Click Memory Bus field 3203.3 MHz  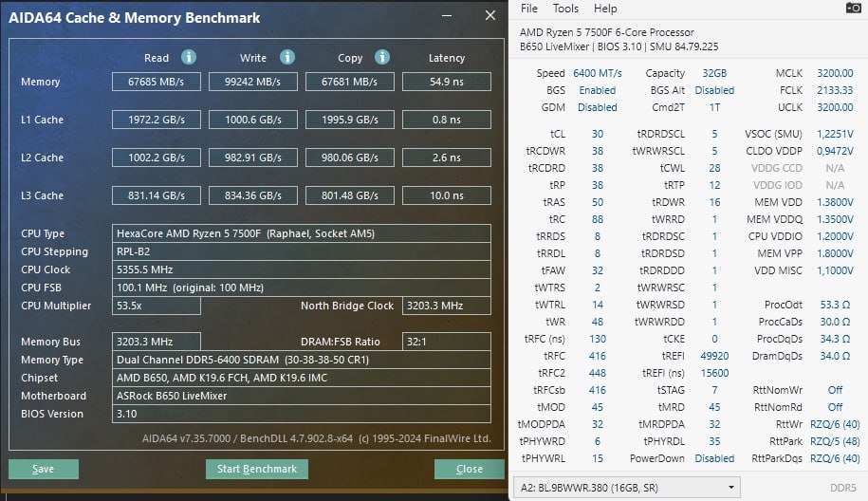tap(157, 342)
